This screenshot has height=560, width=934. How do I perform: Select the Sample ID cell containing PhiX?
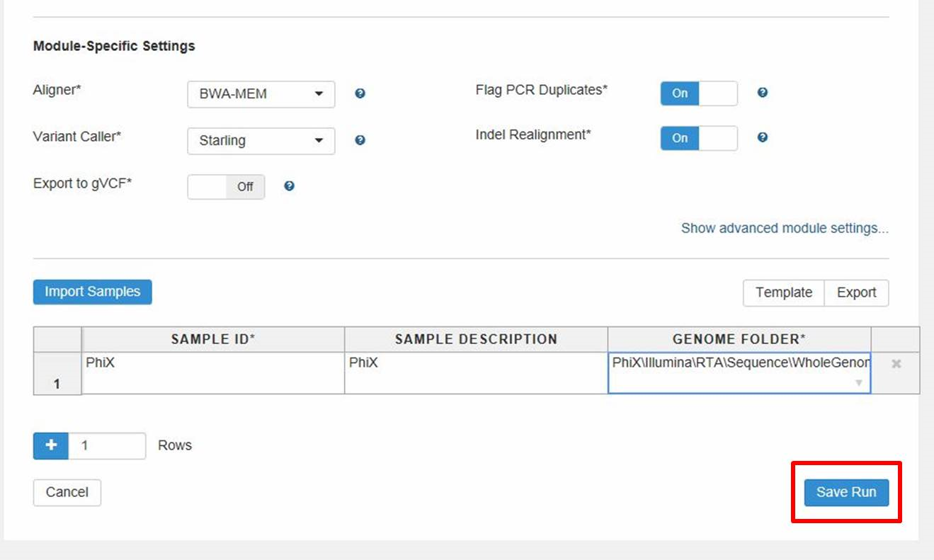213,372
